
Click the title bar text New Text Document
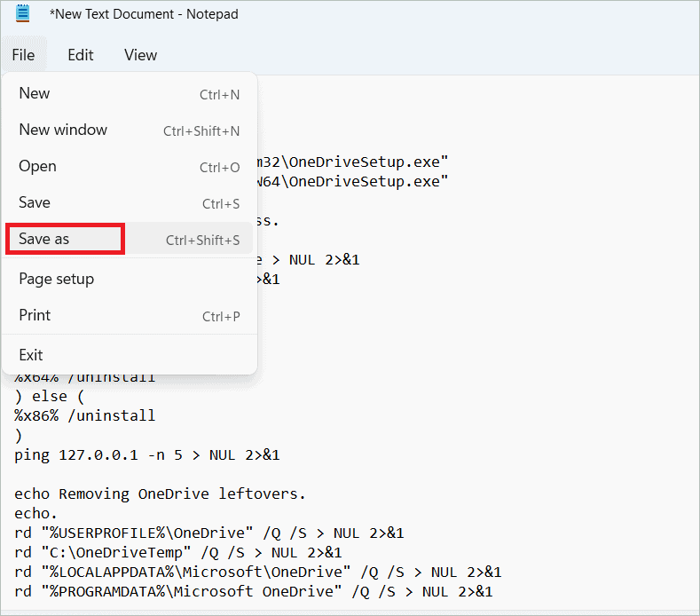tap(144, 14)
